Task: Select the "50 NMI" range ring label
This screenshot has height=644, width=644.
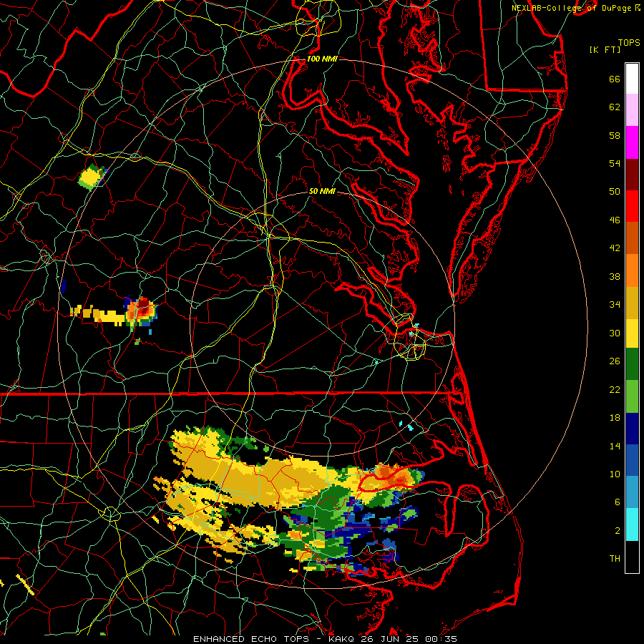Action: (x=322, y=191)
